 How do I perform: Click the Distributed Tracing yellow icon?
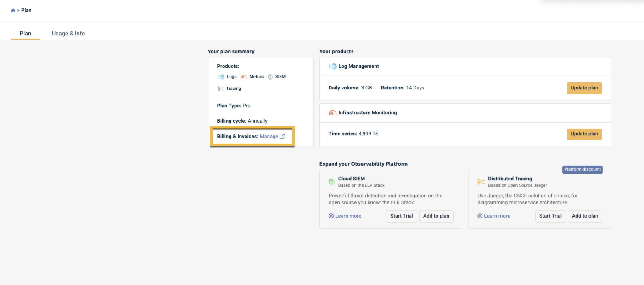(x=481, y=182)
